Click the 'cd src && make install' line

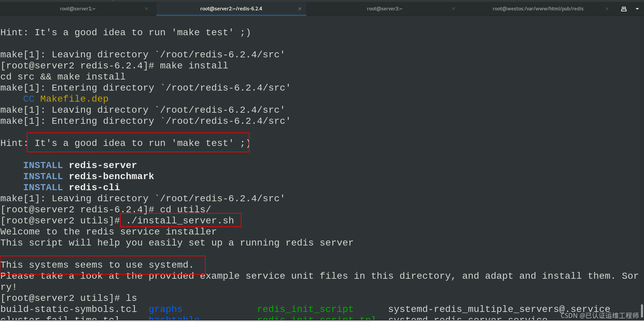63,76
